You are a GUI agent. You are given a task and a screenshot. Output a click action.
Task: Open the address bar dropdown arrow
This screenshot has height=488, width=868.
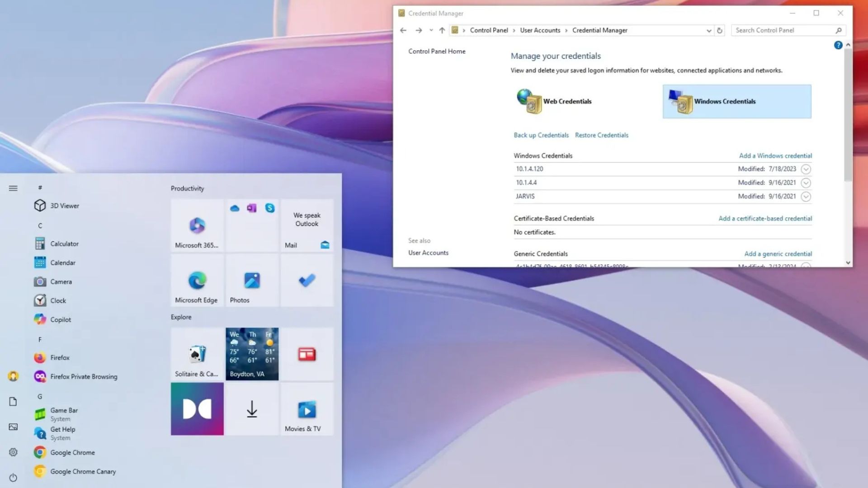[x=708, y=30]
